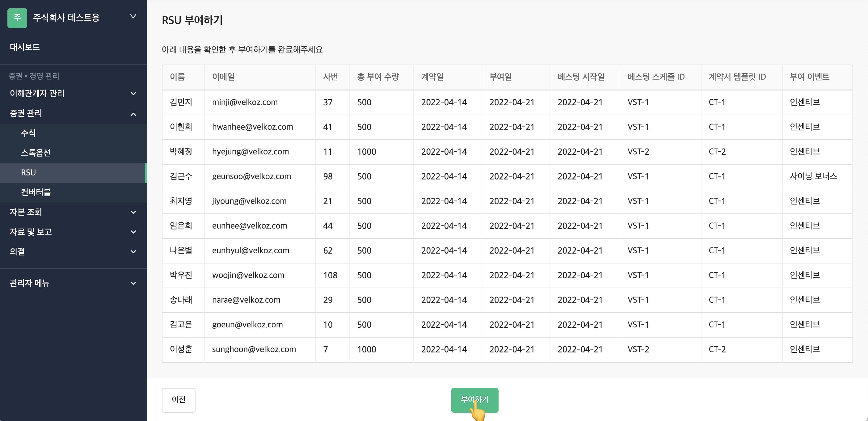868x421 pixels.
Task: Collapse the 증권 관리 section
Action: pos(74,113)
